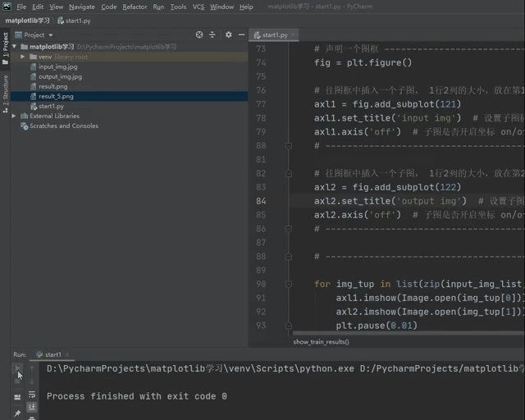The height and width of the screenshot is (420, 525).
Task: Click line number 84 in gutter
Action: click(261, 201)
